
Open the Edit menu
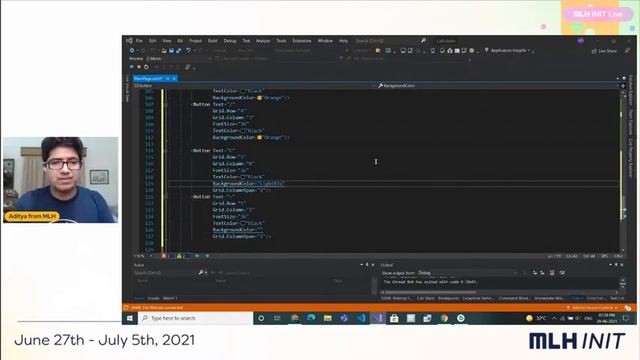pyautogui.click(x=152, y=41)
